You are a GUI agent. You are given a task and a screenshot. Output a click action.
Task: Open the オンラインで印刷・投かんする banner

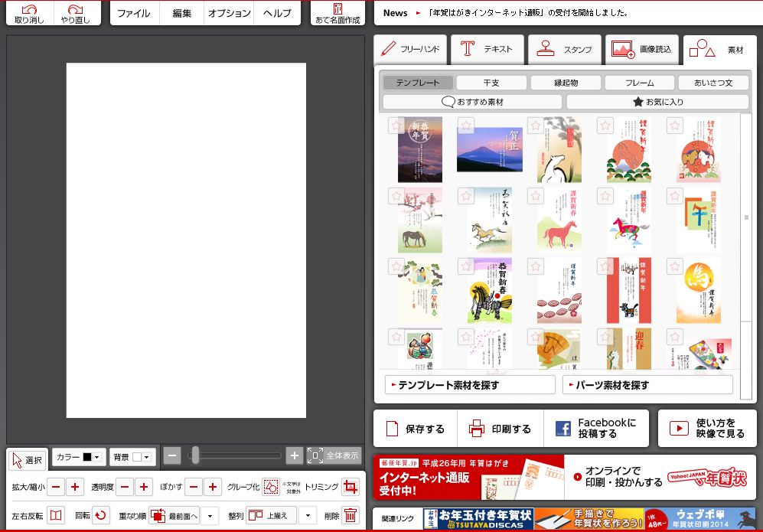click(660, 477)
